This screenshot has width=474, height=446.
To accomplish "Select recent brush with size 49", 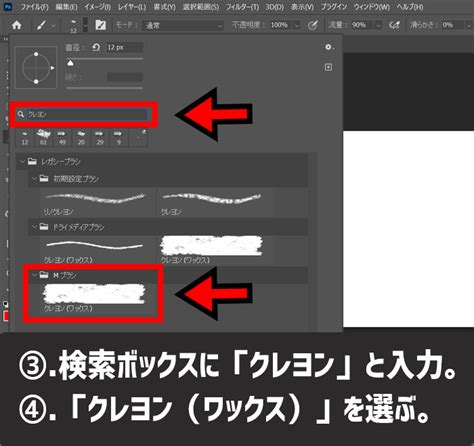I will pos(62,138).
